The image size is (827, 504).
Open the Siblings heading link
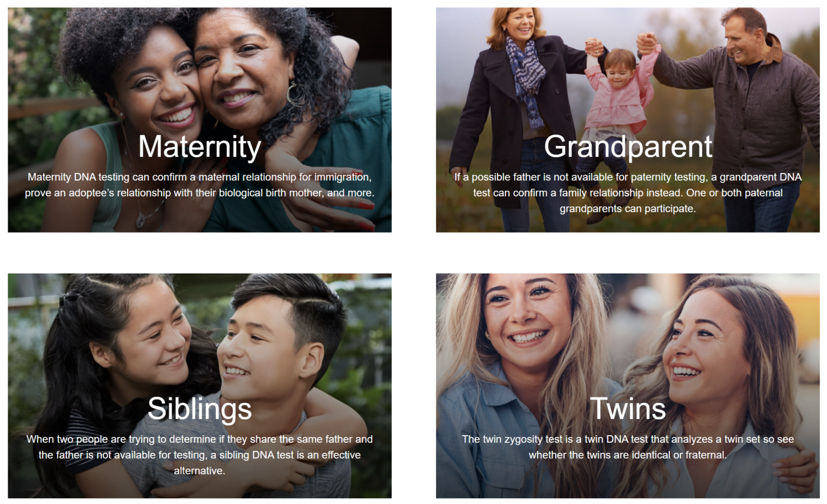(x=200, y=409)
